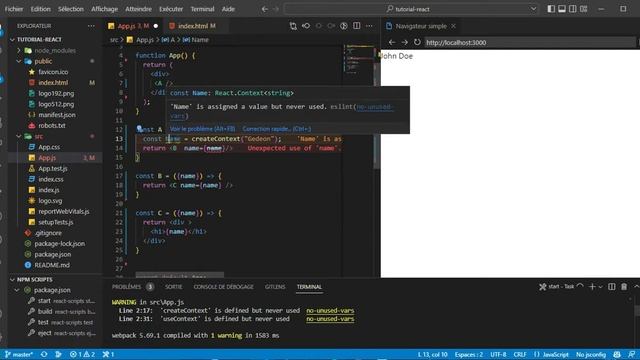Switch to the CONSOLE DE DÉBOGAGE tab
Screen dimensions: 640x360
pos(223,287)
